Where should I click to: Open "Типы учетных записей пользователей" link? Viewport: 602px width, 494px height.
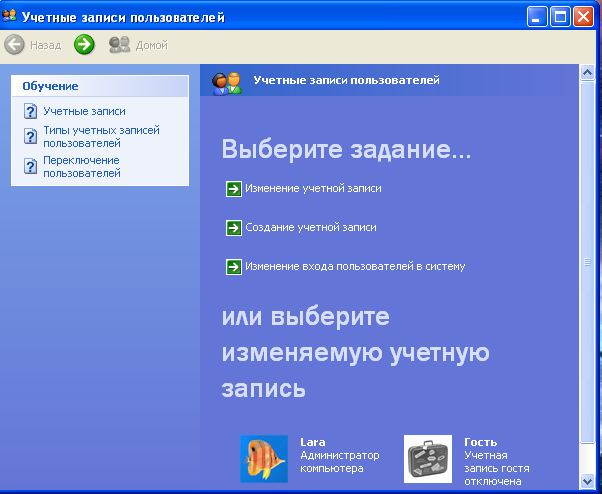[101, 137]
